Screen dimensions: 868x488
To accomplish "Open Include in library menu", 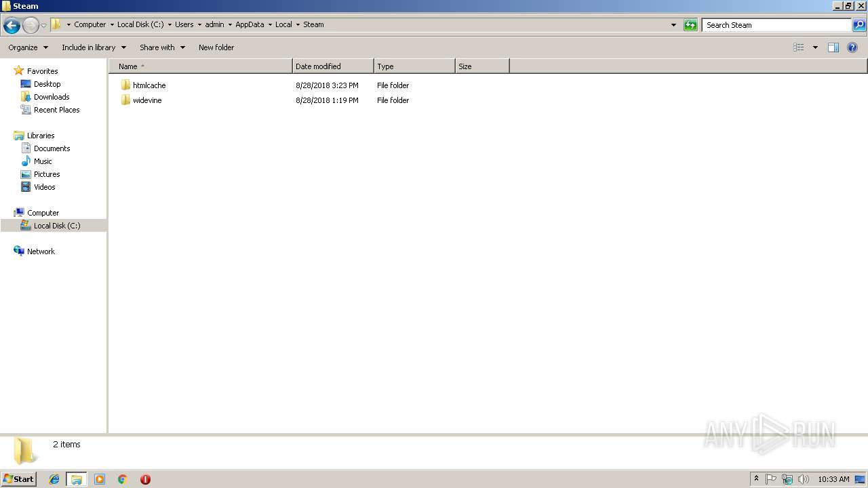I will coord(94,47).
